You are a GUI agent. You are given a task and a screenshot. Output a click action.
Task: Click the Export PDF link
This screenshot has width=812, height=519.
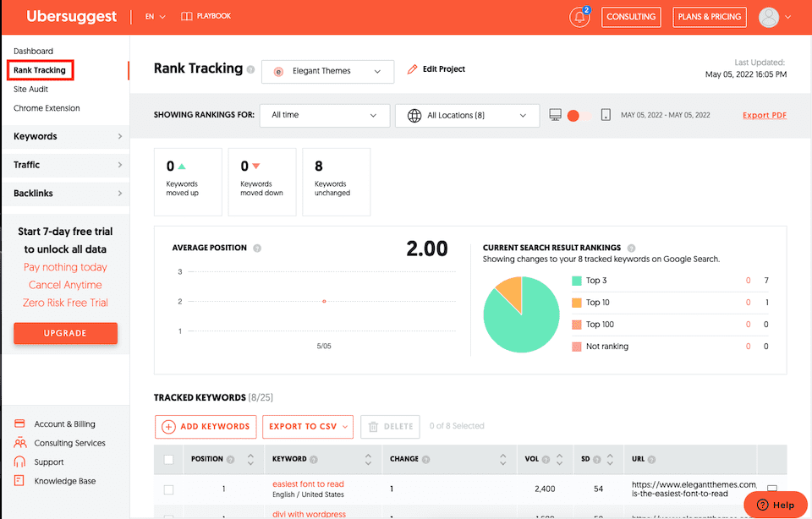764,115
